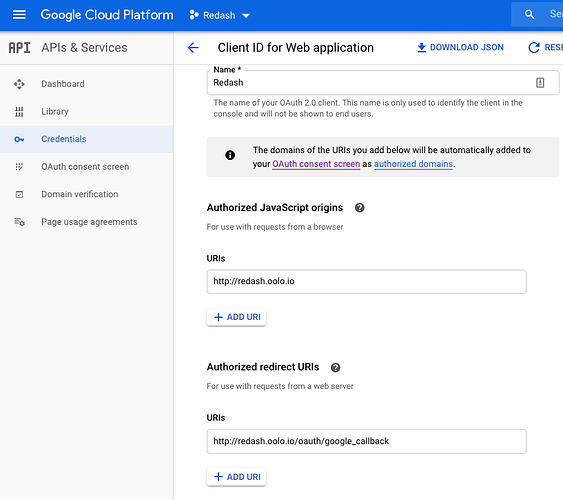Click 'For use with requests from a browser'
The image size is (563, 500).
coord(275,227)
